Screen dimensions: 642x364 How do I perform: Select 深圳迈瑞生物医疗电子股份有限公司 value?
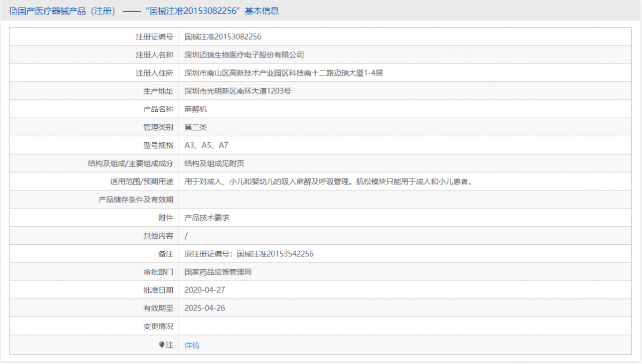(x=244, y=55)
